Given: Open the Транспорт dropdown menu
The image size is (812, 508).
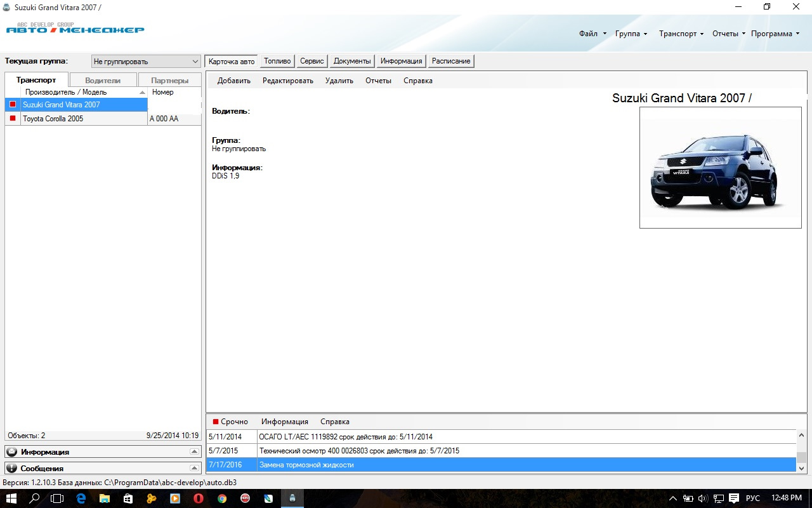Looking at the screenshot, I should 681,34.
